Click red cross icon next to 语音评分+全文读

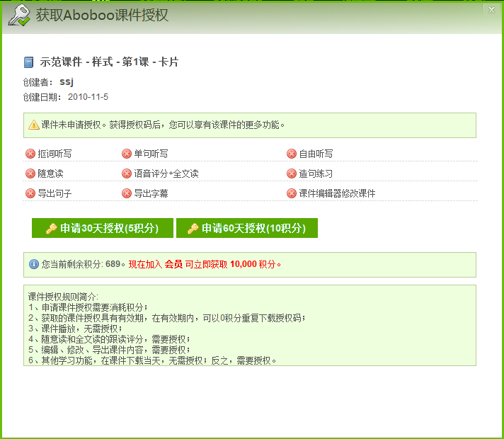tap(127, 173)
